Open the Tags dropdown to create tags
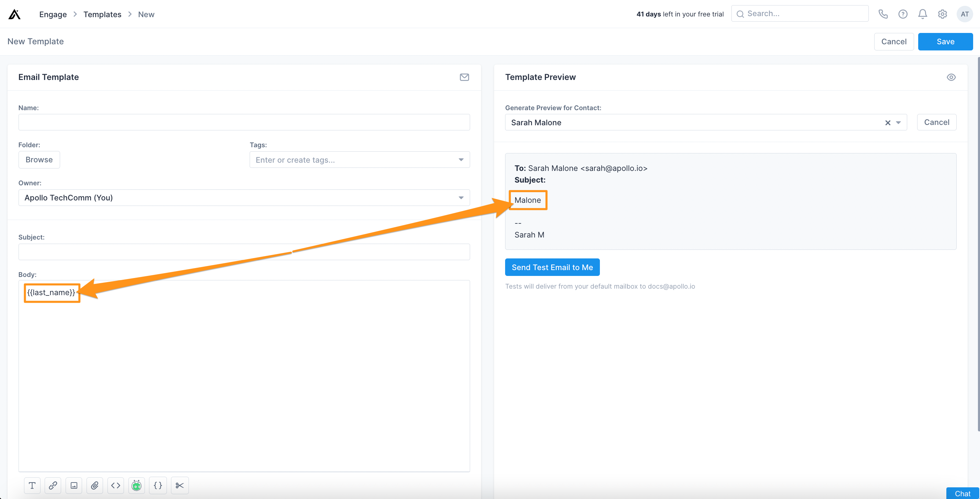 coord(461,160)
